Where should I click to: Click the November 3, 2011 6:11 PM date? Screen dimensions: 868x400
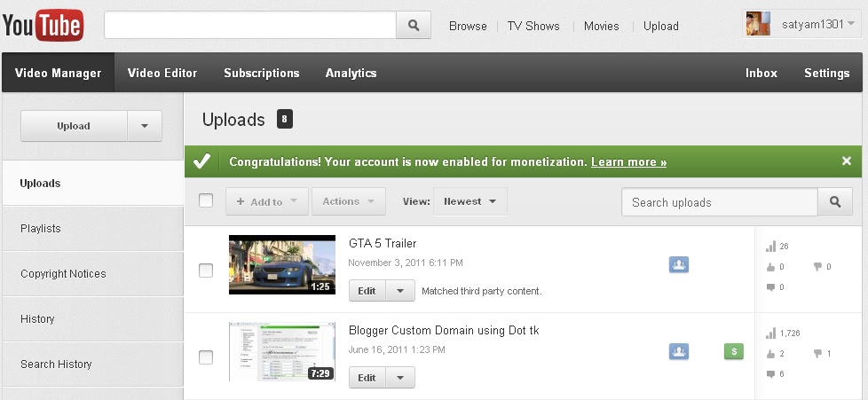(x=406, y=263)
